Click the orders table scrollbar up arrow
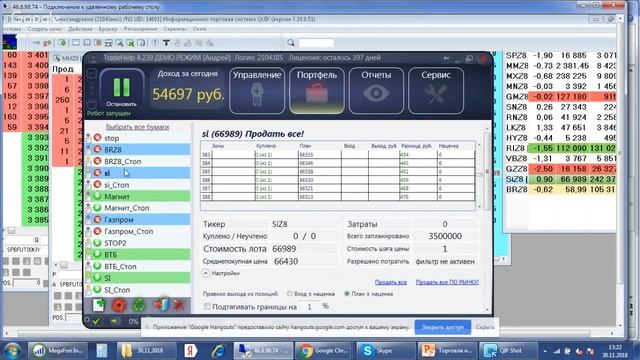 (x=479, y=145)
